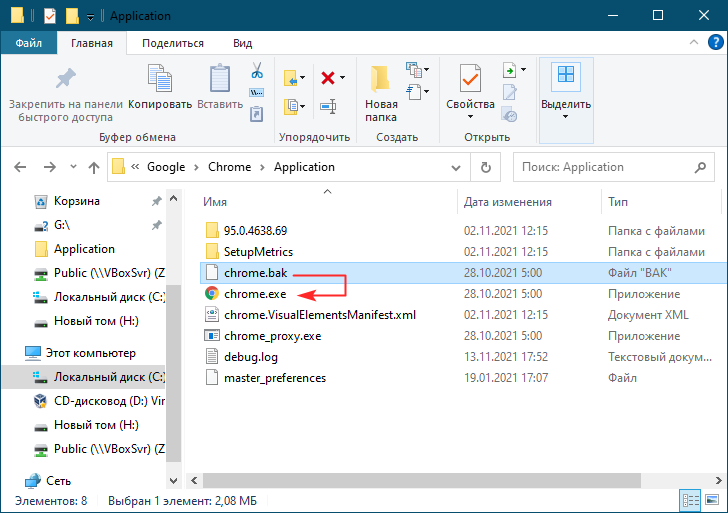The image size is (728, 513).
Task: Open Корзина in navigation pane
Action: pyautogui.click(x=77, y=201)
